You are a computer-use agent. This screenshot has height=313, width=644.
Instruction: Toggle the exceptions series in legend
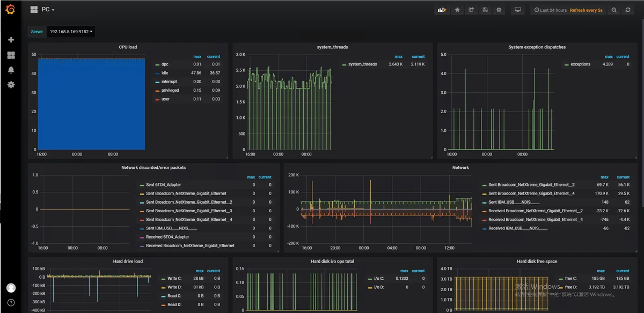click(x=580, y=64)
